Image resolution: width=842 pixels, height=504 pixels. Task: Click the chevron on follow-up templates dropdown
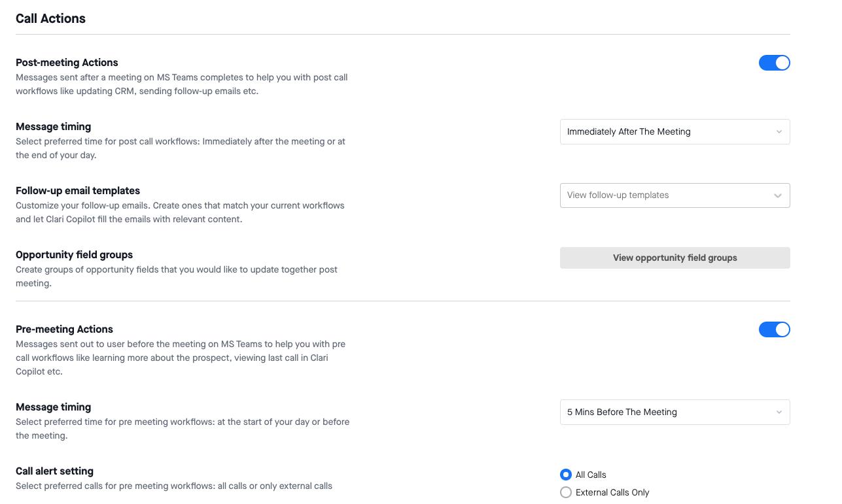point(778,195)
